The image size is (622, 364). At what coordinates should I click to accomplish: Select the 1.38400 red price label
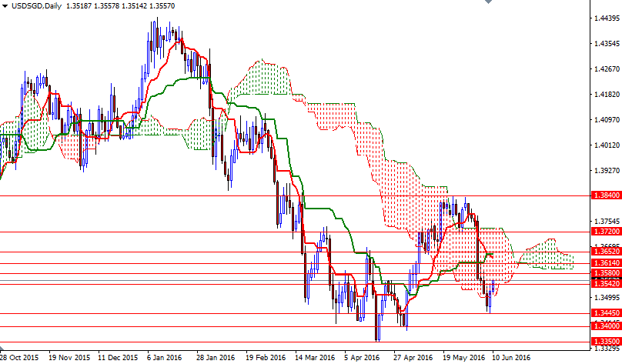point(605,196)
